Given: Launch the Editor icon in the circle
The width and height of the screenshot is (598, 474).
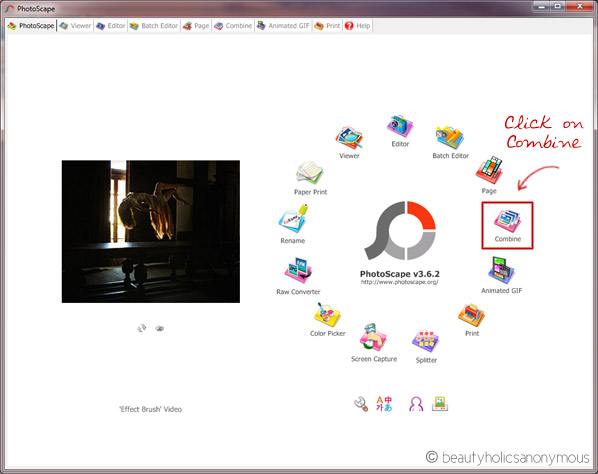Looking at the screenshot, I should click(400, 126).
